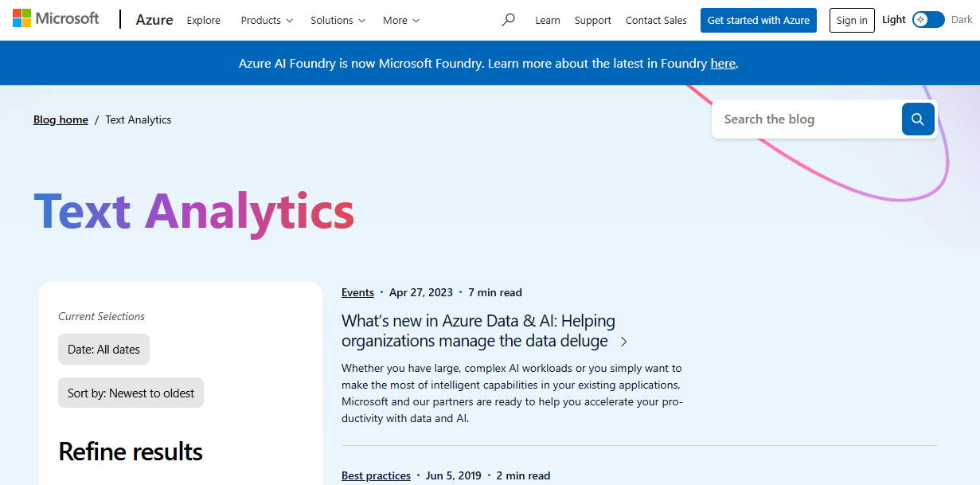The height and width of the screenshot is (485, 980).
Task: Click Support in the top navigation
Action: [x=592, y=20]
